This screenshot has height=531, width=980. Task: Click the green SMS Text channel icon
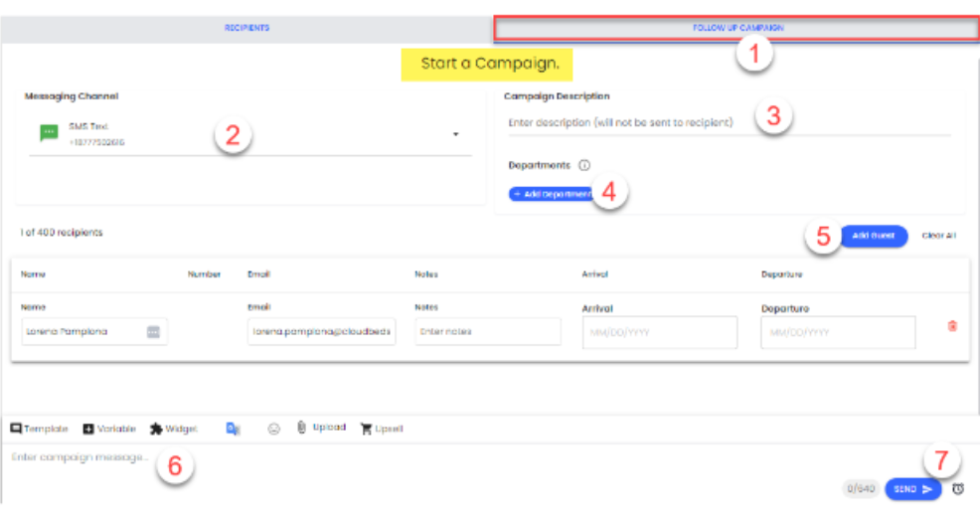click(x=49, y=132)
